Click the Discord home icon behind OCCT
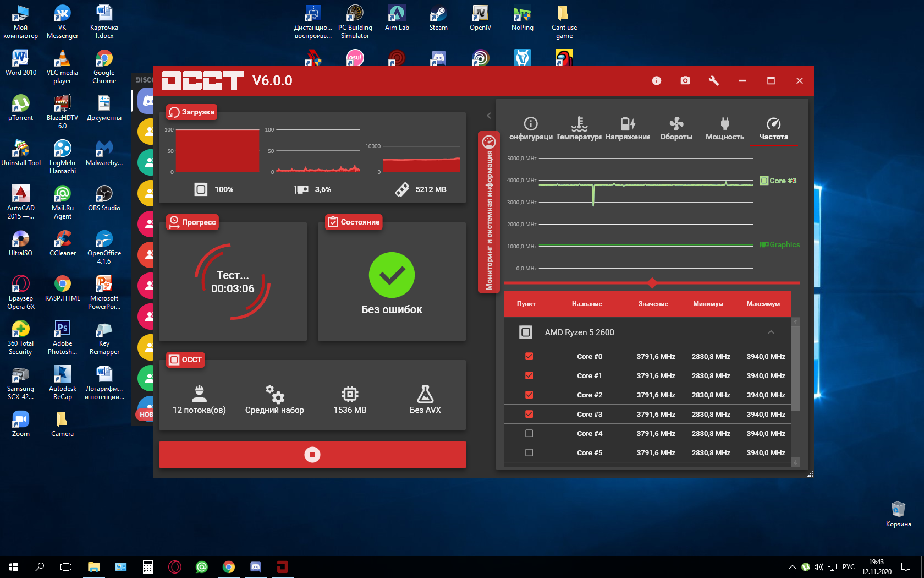 pyautogui.click(x=146, y=101)
